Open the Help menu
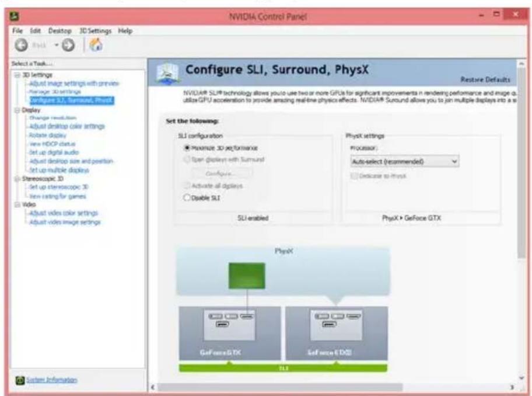The width and height of the screenshot is (532, 396). (125, 31)
